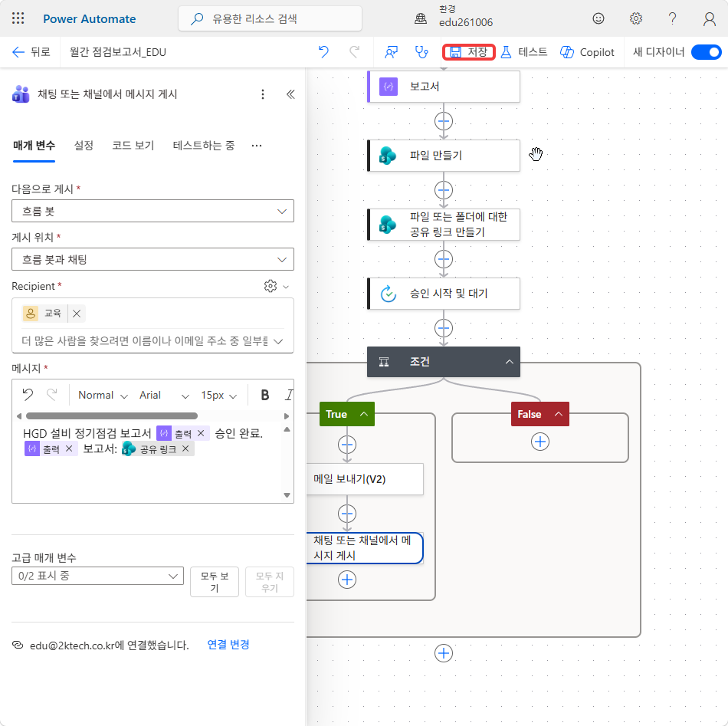Viewport: 728px width, 726px height.
Task: Open the 고급 매개 변수 dropdown
Action: (x=97, y=576)
